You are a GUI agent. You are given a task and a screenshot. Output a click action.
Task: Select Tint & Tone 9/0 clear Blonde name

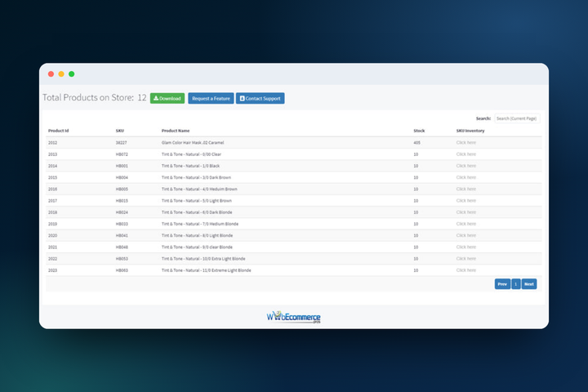tap(197, 247)
